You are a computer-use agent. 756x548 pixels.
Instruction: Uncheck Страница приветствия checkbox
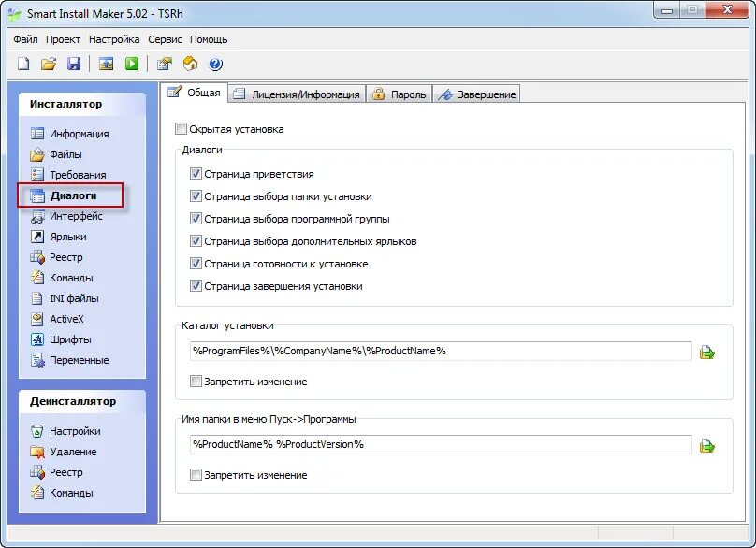pyautogui.click(x=196, y=174)
